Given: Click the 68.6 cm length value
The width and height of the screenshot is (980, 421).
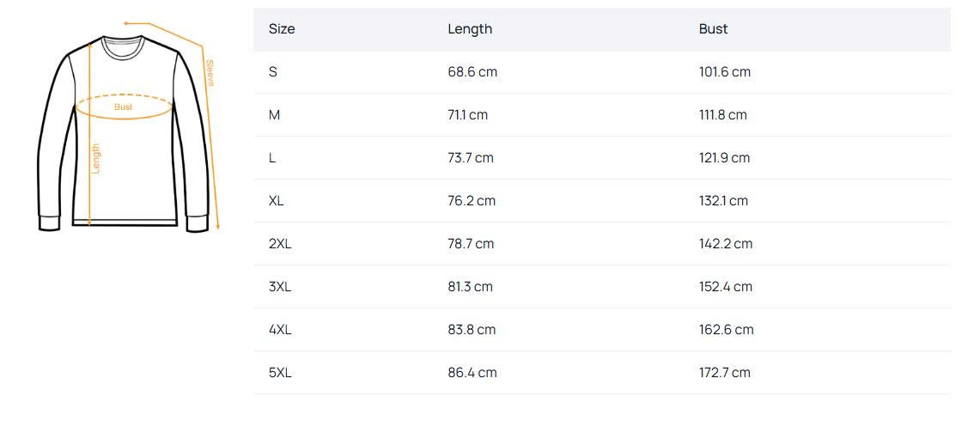Looking at the screenshot, I should coord(472,72).
